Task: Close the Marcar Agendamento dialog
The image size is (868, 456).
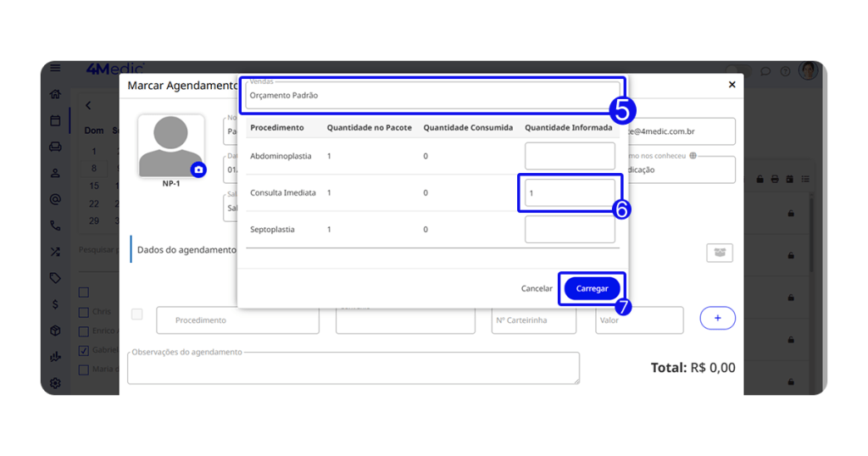Action: click(732, 85)
